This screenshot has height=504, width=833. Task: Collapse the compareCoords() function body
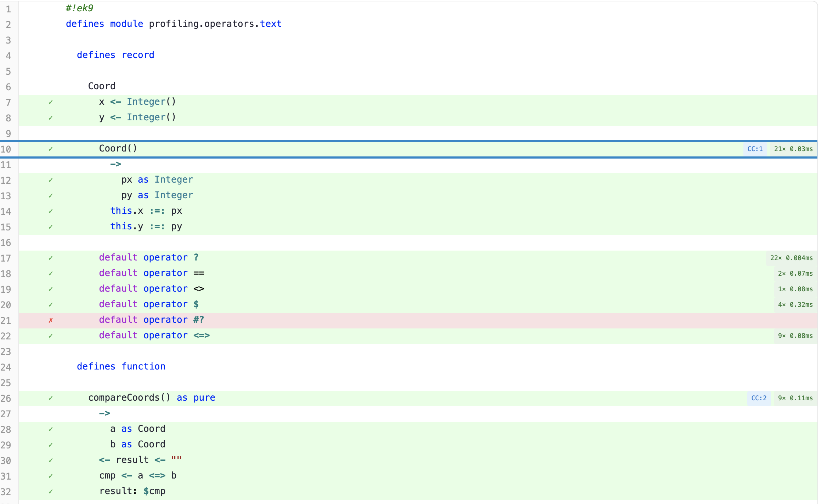click(130, 397)
